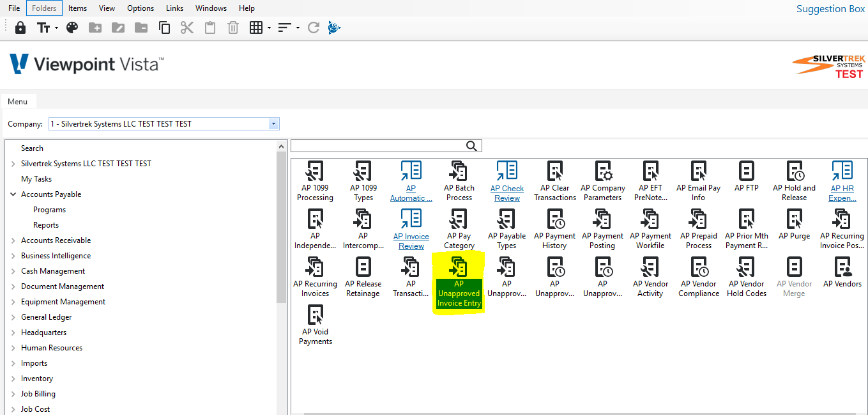Image resolution: width=868 pixels, height=415 pixels.
Task: Open AP Payment Posting
Action: tap(603, 229)
